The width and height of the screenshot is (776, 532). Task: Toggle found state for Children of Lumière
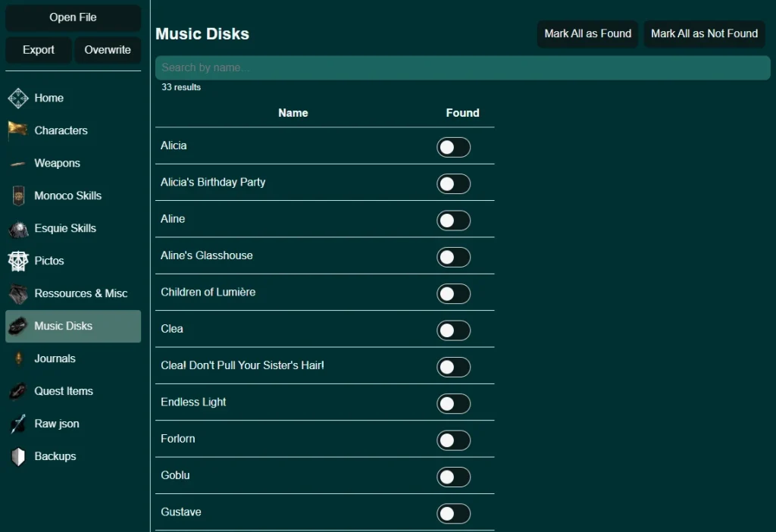pyautogui.click(x=453, y=293)
